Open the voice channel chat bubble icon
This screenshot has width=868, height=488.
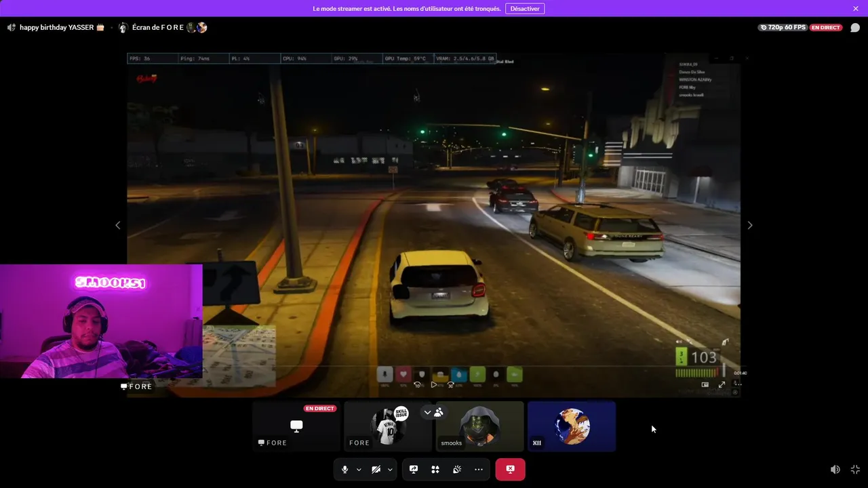855,28
